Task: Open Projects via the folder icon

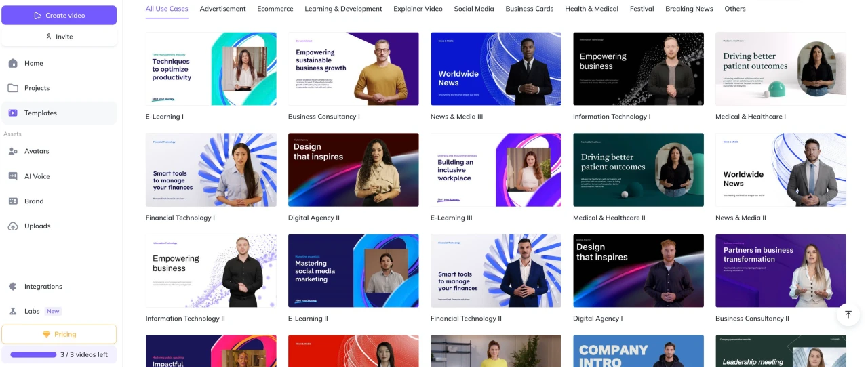Action: click(x=13, y=88)
